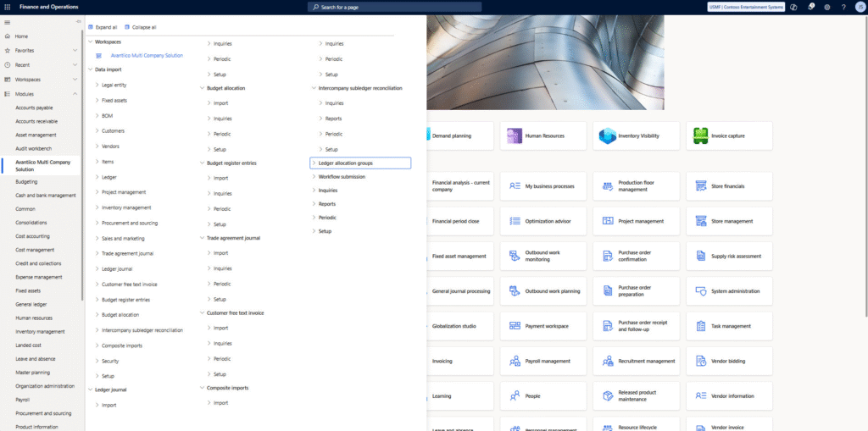Expand Ledger allocation groups node
Image resolution: width=868 pixels, height=431 pixels.
pyautogui.click(x=314, y=163)
